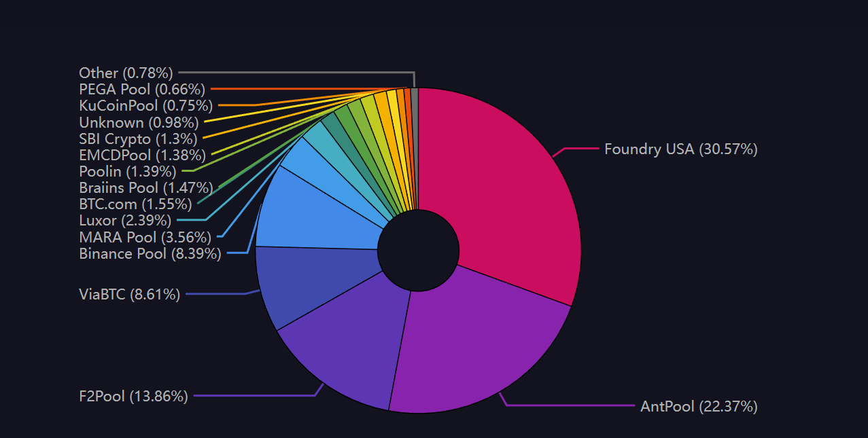Screen dimensions: 868x438
Task: Click the Other (0.78%) label
Action: pos(126,72)
